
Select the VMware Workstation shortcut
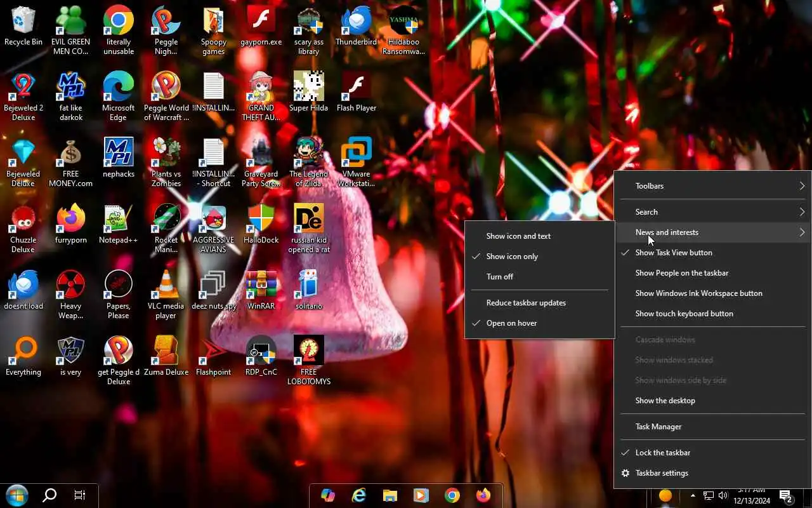tap(357, 163)
